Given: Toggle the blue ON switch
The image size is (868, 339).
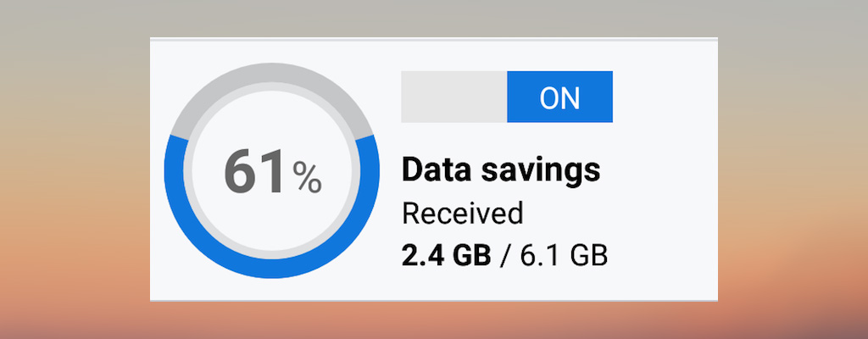Looking at the screenshot, I should coord(559,97).
